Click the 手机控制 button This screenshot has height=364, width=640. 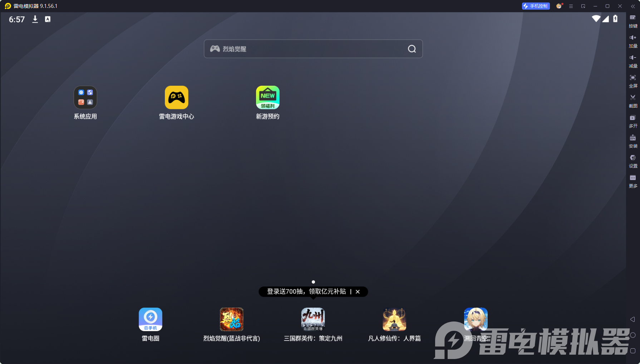[x=536, y=6]
